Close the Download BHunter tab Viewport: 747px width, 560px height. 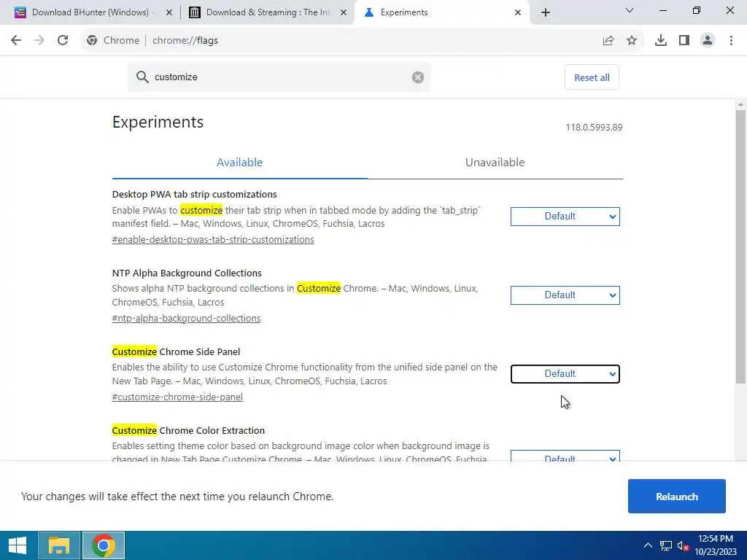[x=169, y=12]
